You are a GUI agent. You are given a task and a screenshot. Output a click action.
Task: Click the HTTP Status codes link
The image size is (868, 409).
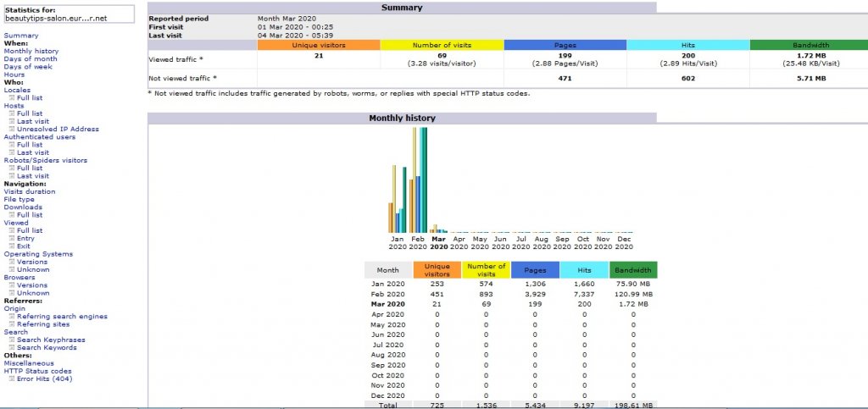36,371
